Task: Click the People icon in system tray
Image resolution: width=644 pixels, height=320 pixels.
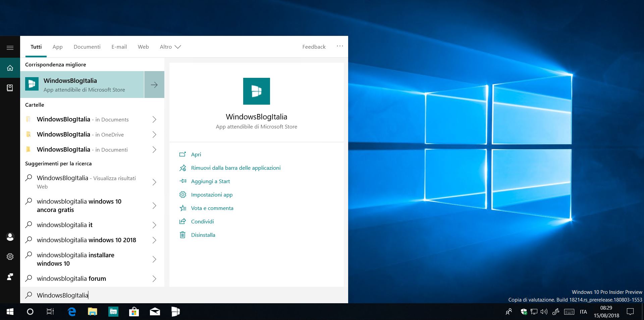Action: coord(509,312)
